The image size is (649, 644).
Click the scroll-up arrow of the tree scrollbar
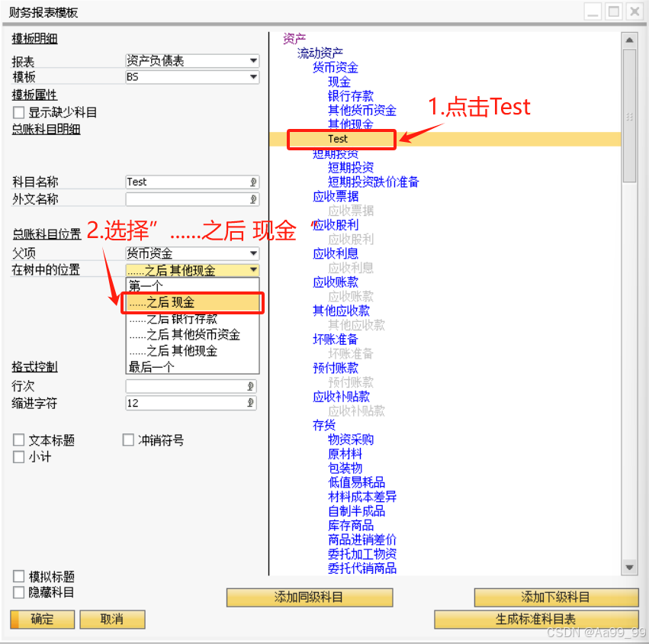(x=629, y=40)
